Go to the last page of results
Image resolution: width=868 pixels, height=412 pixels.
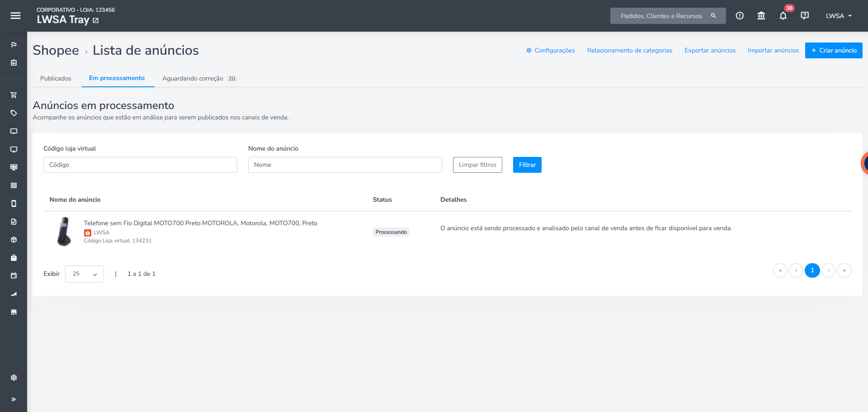[x=844, y=270]
